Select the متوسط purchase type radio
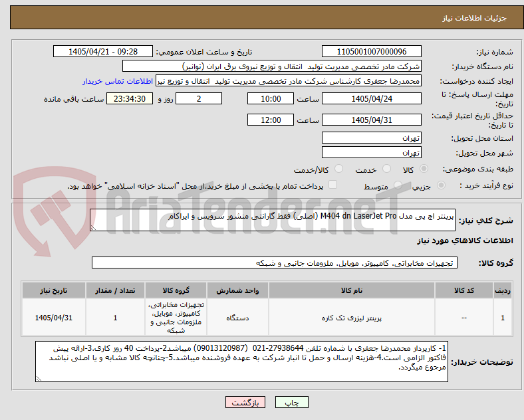The width and height of the screenshot is (524, 420). (x=398, y=185)
